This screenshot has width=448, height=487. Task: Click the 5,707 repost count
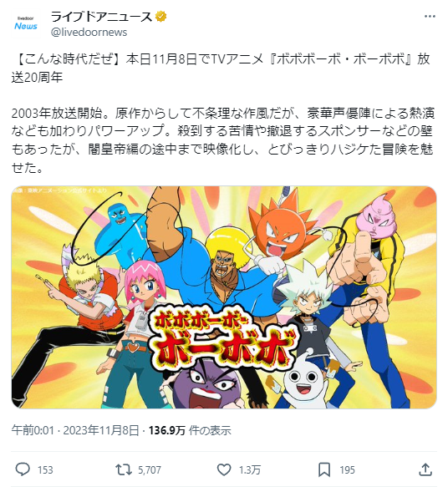point(150,470)
